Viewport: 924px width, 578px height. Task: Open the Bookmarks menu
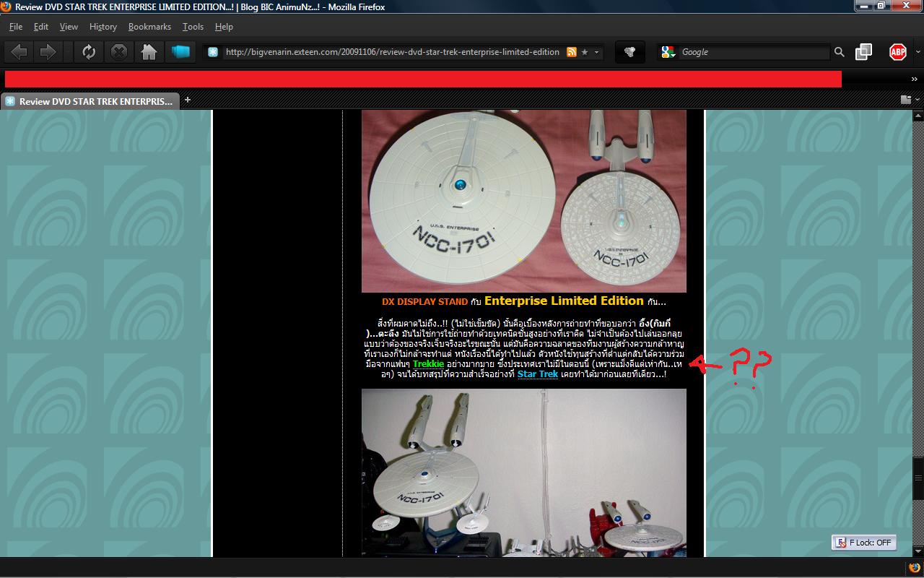pyautogui.click(x=149, y=27)
